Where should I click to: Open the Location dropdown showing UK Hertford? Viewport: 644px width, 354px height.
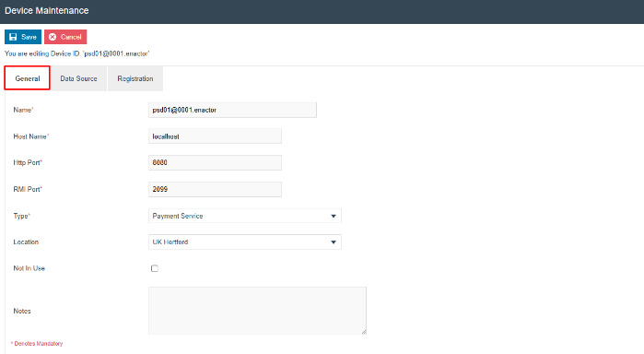(x=245, y=242)
